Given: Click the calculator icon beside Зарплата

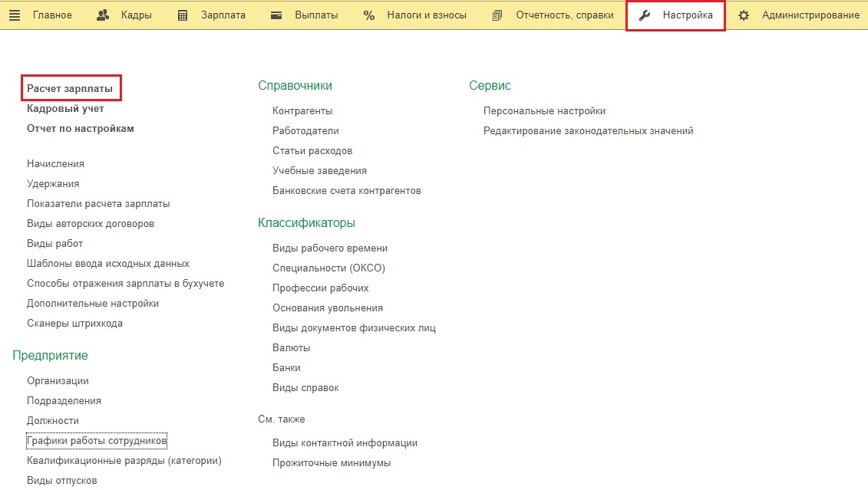Looking at the screenshot, I should 183,15.
